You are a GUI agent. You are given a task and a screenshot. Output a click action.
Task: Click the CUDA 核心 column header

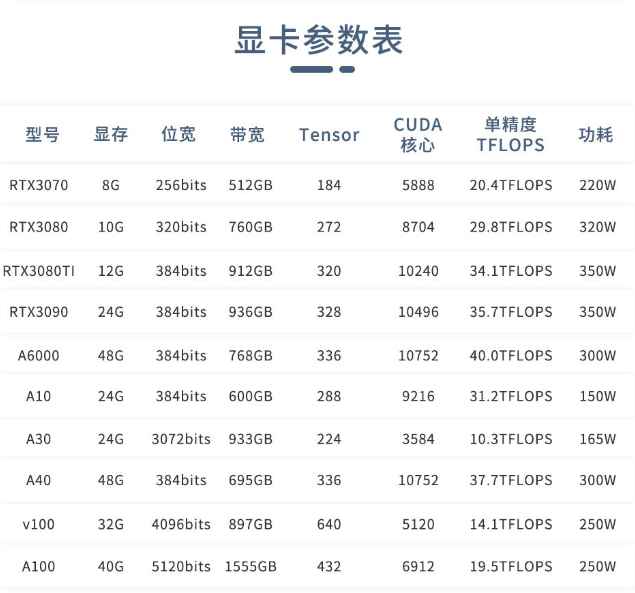(x=418, y=135)
